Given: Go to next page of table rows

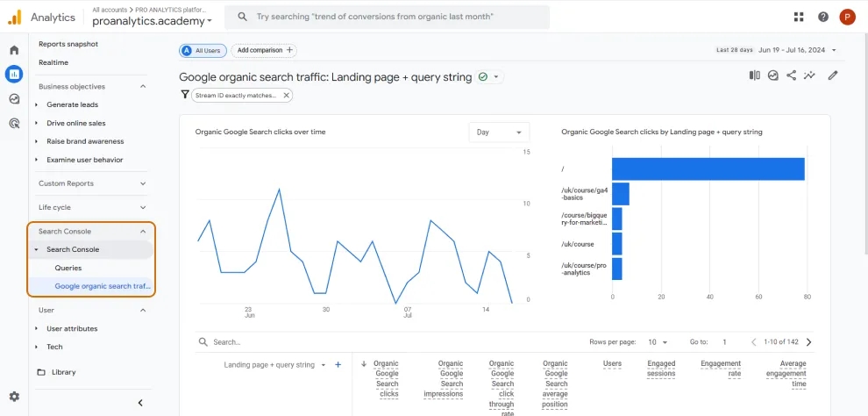Looking at the screenshot, I should (808, 341).
